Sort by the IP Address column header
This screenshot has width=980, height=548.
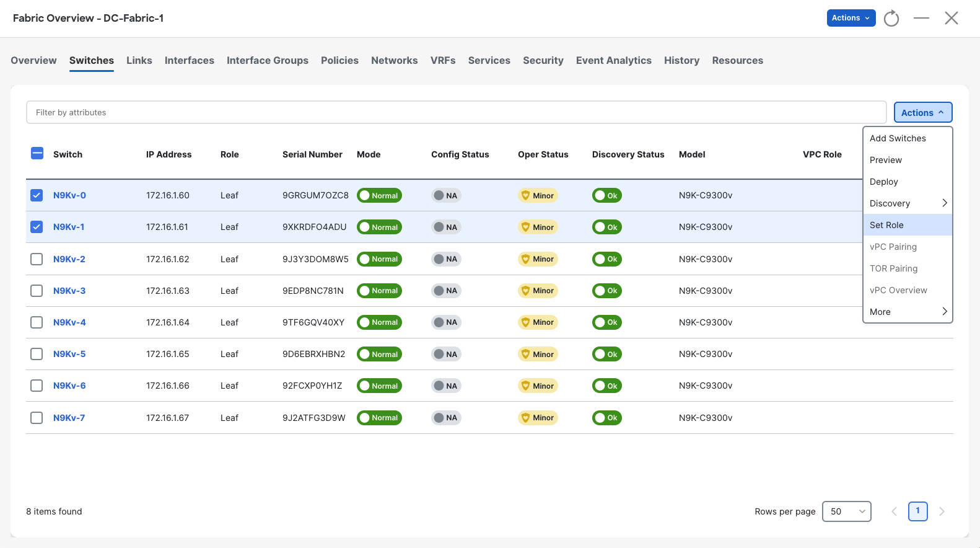[168, 154]
